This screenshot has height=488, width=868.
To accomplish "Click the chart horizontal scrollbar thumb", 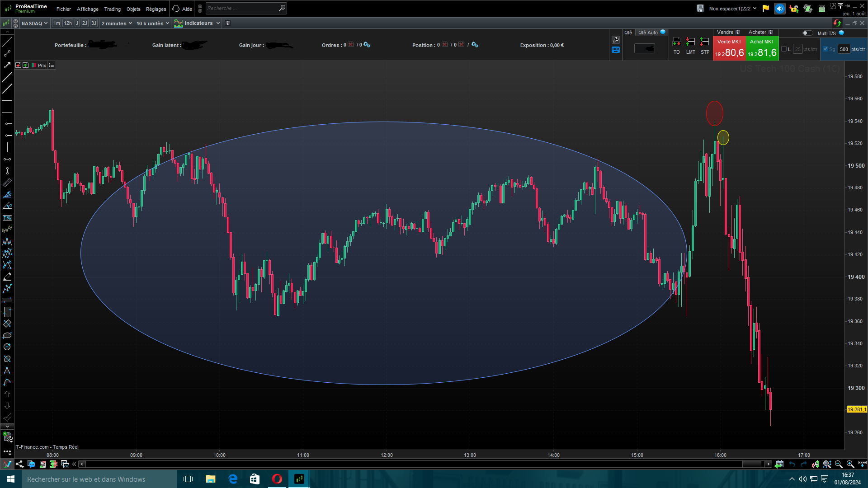I will (751, 464).
